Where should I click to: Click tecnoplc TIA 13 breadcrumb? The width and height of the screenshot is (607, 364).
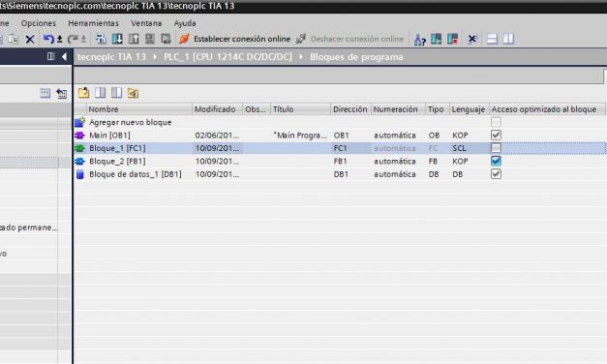coord(111,57)
